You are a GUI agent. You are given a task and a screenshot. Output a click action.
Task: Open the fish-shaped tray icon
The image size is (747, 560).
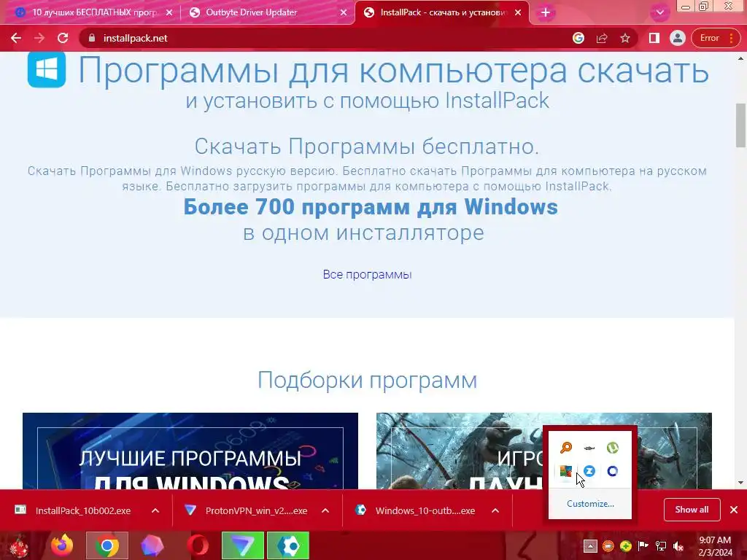(x=589, y=448)
